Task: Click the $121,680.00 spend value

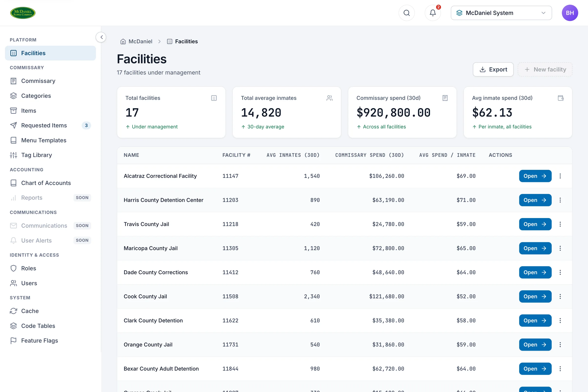Action: pos(387,296)
